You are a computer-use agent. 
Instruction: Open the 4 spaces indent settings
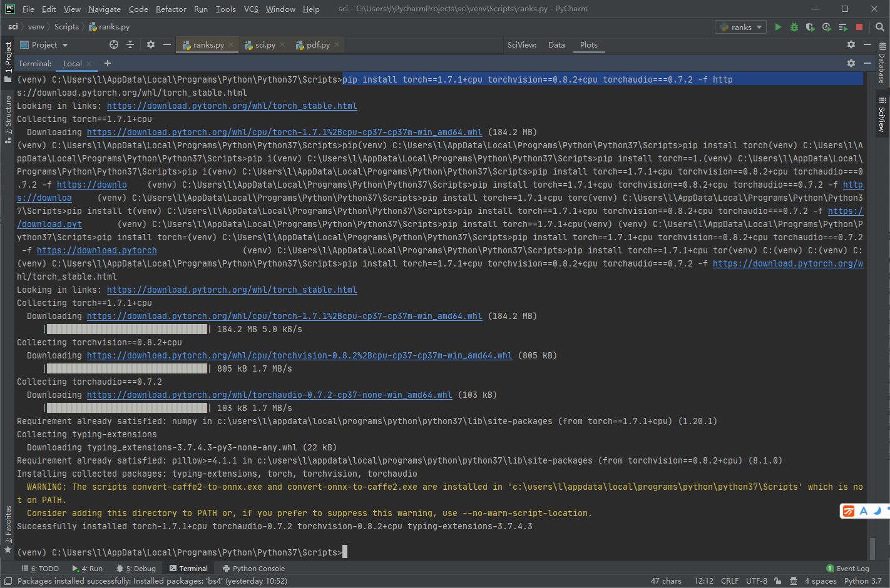pyautogui.click(x=821, y=581)
